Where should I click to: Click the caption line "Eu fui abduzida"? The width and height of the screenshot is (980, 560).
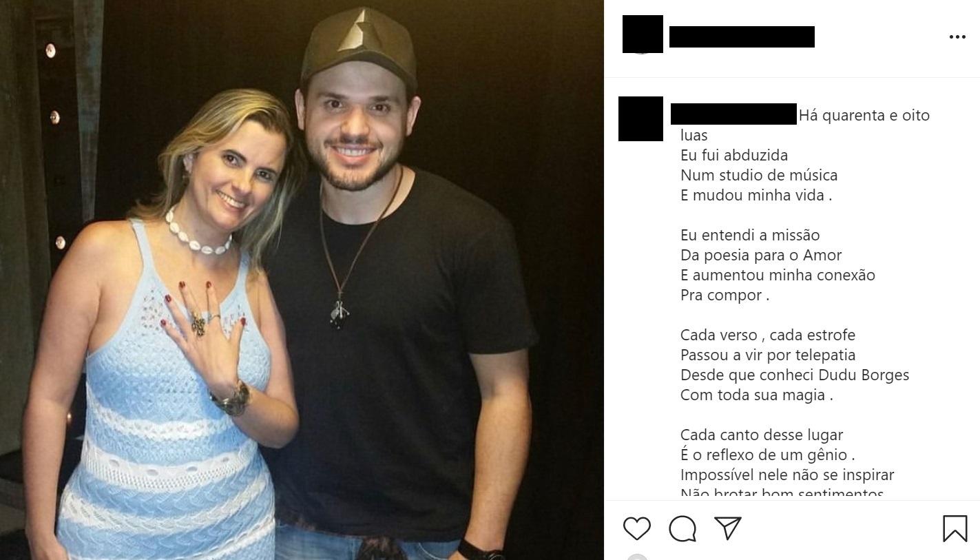733,156
